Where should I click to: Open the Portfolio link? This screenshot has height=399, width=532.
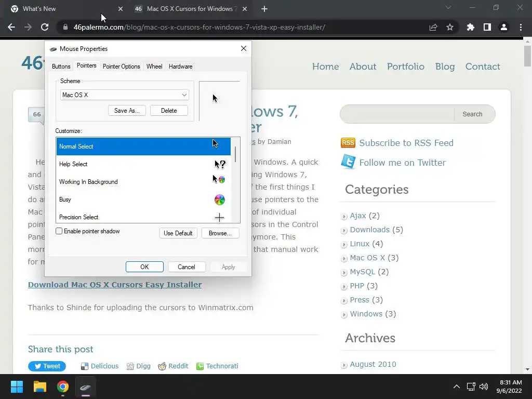coord(406,66)
